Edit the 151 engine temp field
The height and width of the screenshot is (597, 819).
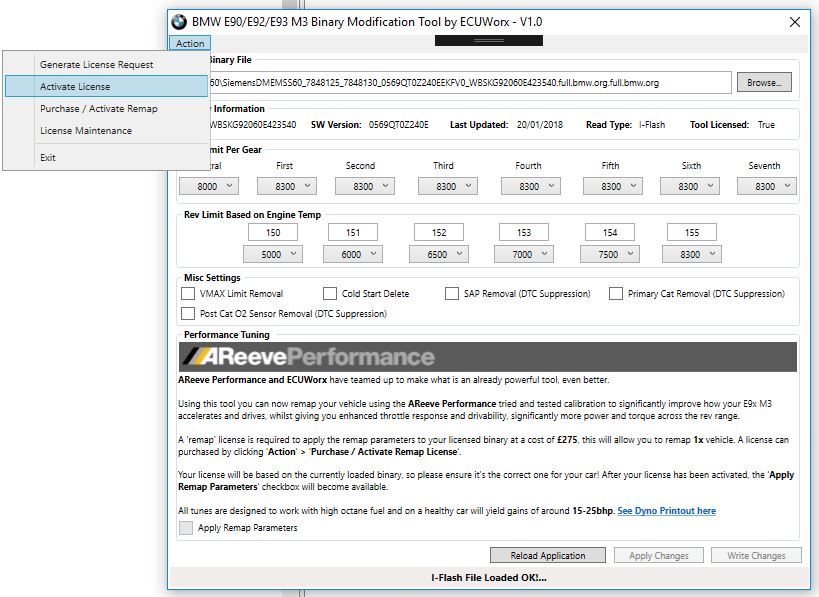pyautogui.click(x=353, y=232)
